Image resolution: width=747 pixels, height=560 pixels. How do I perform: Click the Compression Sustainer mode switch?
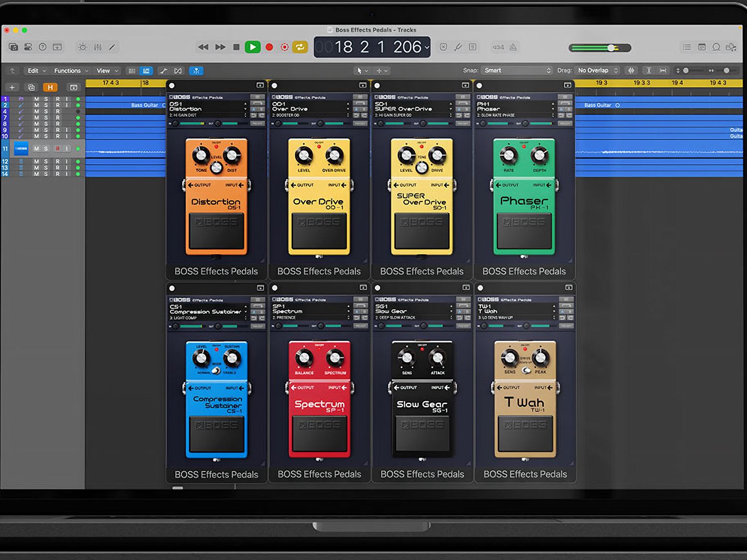click(216, 370)
